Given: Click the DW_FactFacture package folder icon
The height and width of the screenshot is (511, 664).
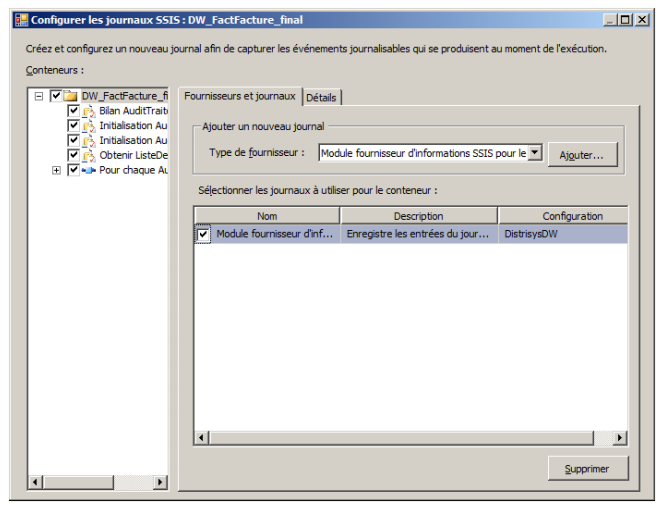Looking at the screenshot, I should 71,96.
